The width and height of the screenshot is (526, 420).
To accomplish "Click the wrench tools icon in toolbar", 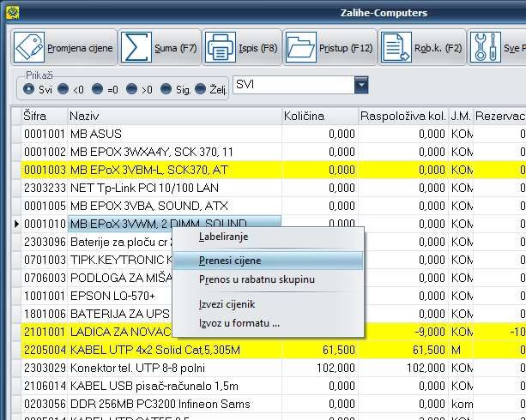I will (487, 48).
